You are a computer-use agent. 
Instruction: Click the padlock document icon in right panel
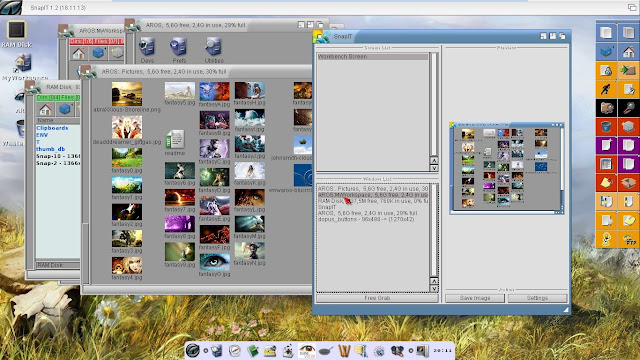[606, 70]
